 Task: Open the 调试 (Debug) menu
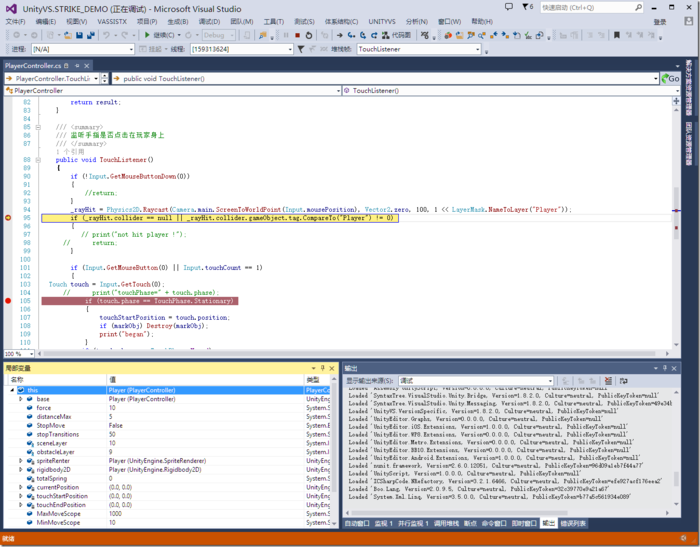coord(211,20)
